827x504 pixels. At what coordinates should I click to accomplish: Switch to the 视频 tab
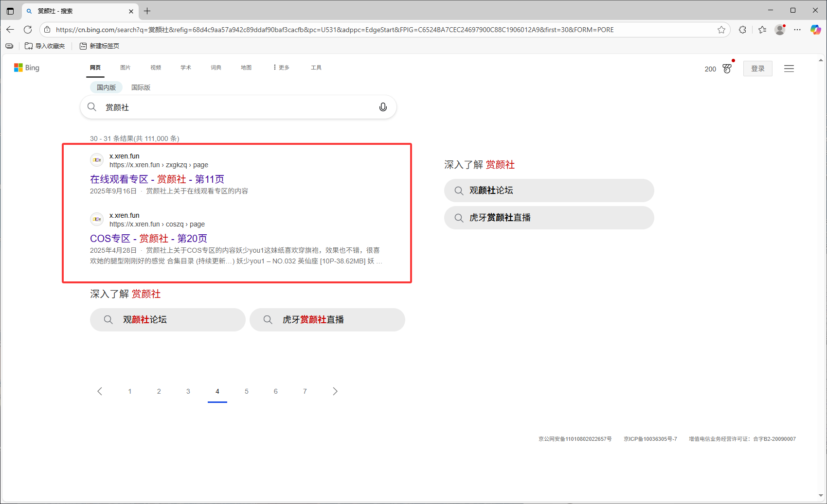coord(156,68)
